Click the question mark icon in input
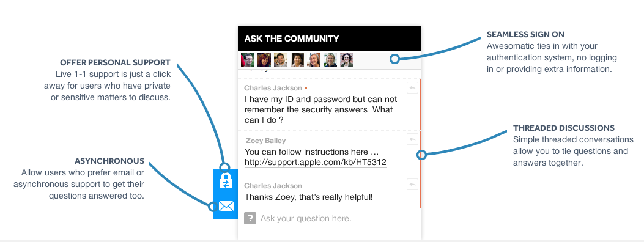This screenshot has width=644, height=242. [x=250, y=218]
